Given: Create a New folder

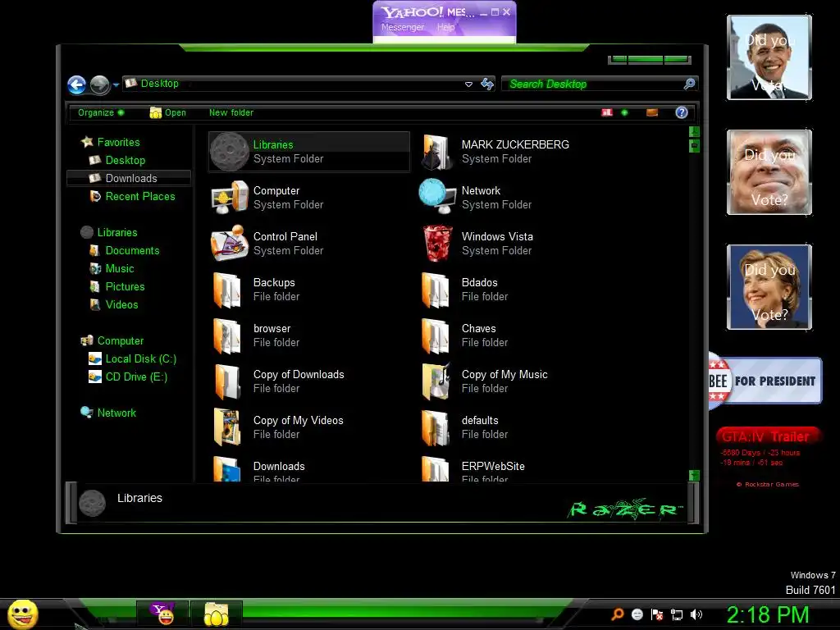Looking at the screenshot, I should point(231,112).
